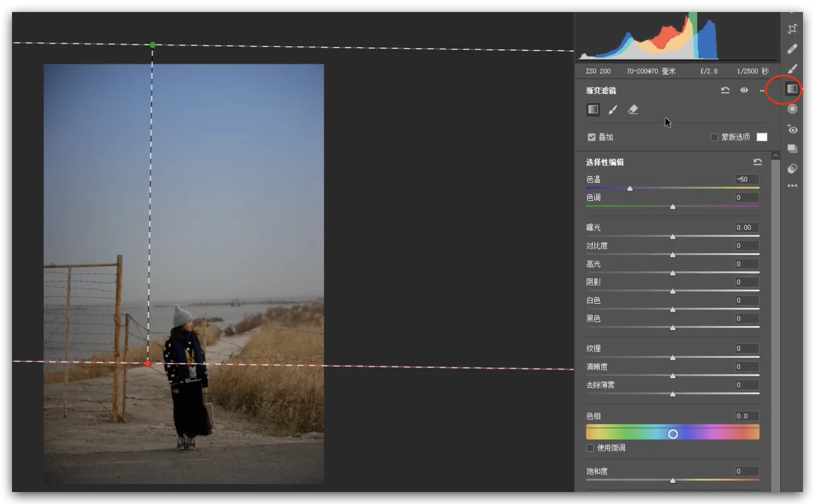Check the 使用微调 checkbox

click(x=590, y=448)
